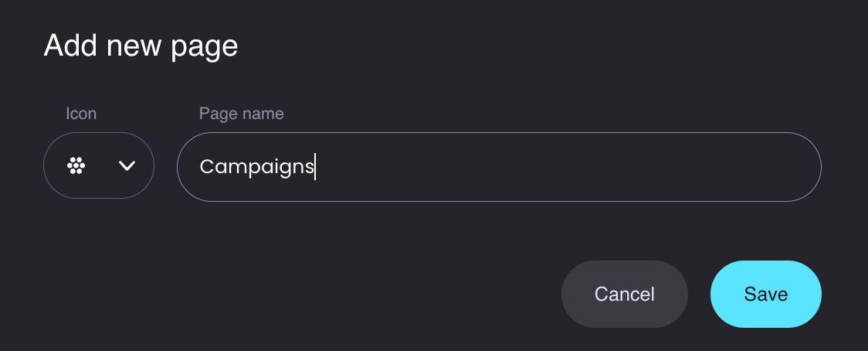The image size is (868, 351).
Task: Dismiss dialog using the gray Cancel button
Action: pyautogui.click(x=625, y=294)
